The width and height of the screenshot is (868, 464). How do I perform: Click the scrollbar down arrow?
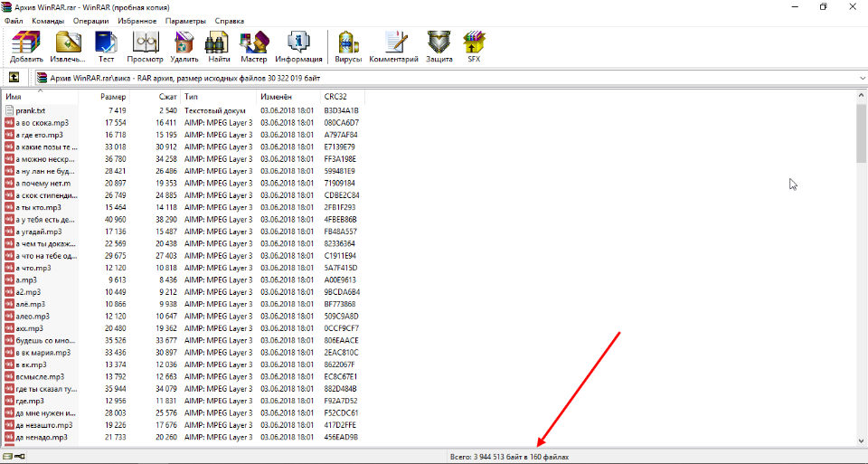(862, 441)
